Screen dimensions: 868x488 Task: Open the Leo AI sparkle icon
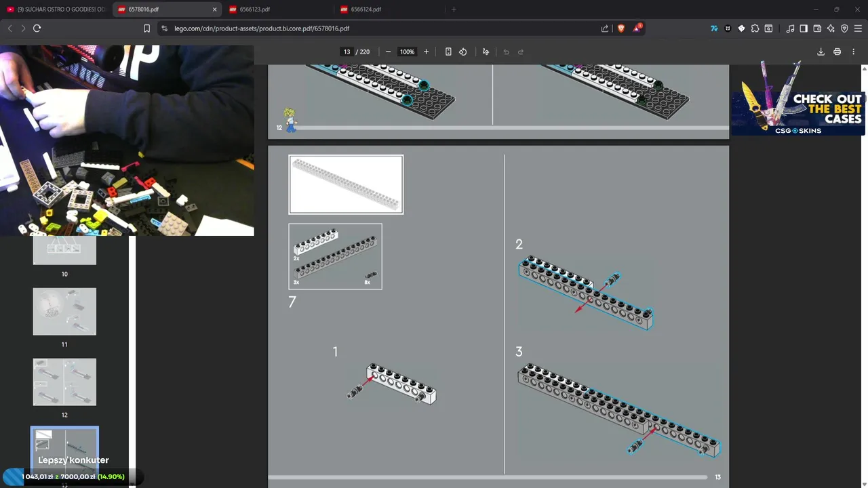pos(831,28)
